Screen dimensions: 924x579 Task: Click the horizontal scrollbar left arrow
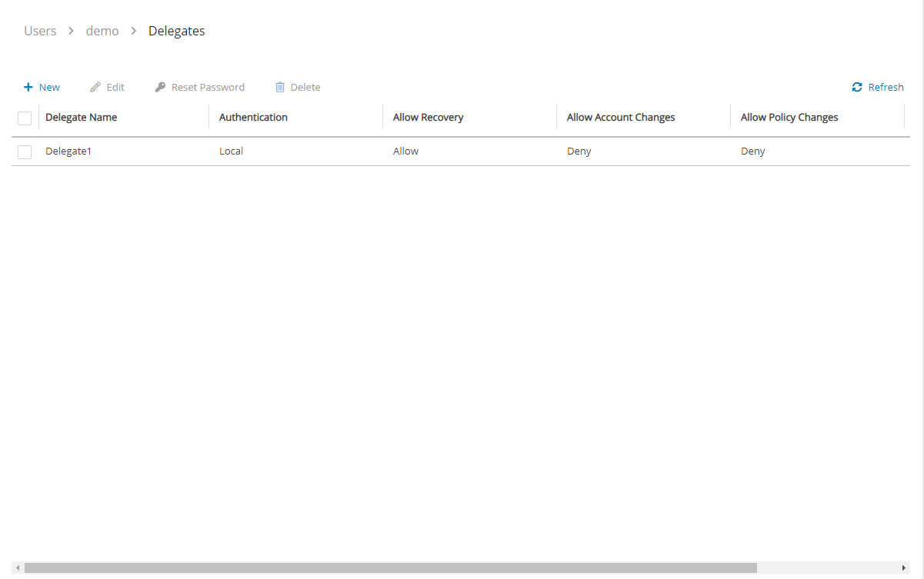coord(18,567)
